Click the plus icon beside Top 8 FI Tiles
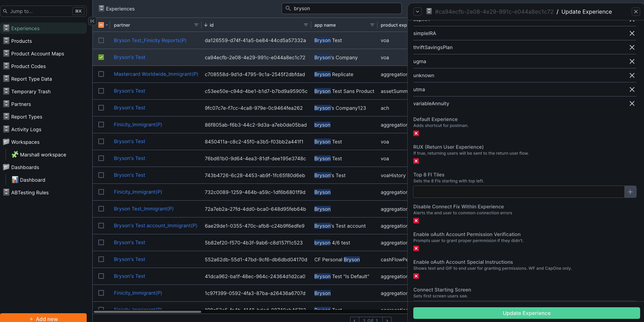Image resolution: width=644 pixels, height=322 pixels. click(630, 192)
